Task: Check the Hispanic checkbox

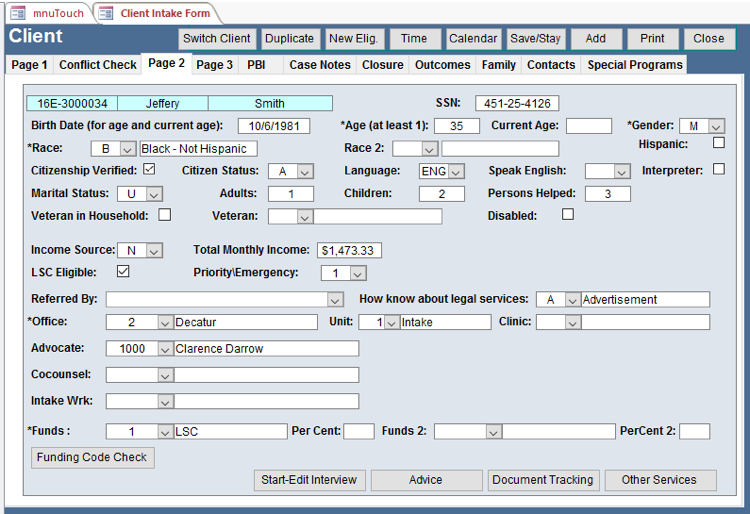Action: point(718,143)
